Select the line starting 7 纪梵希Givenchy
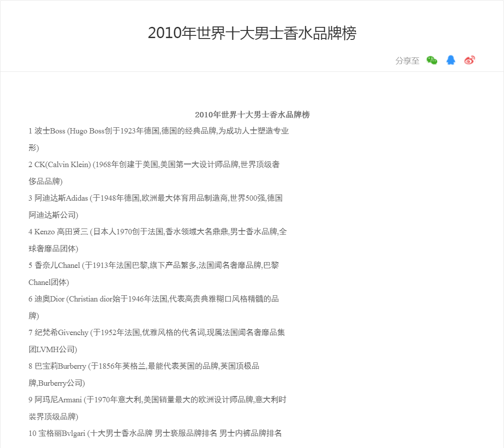504x448 pixels. 156,332
